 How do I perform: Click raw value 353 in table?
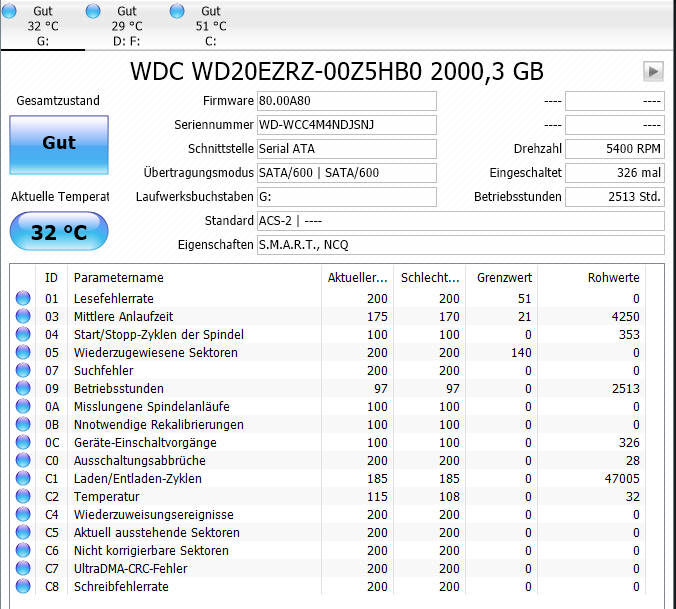click(x=629, y=335)
